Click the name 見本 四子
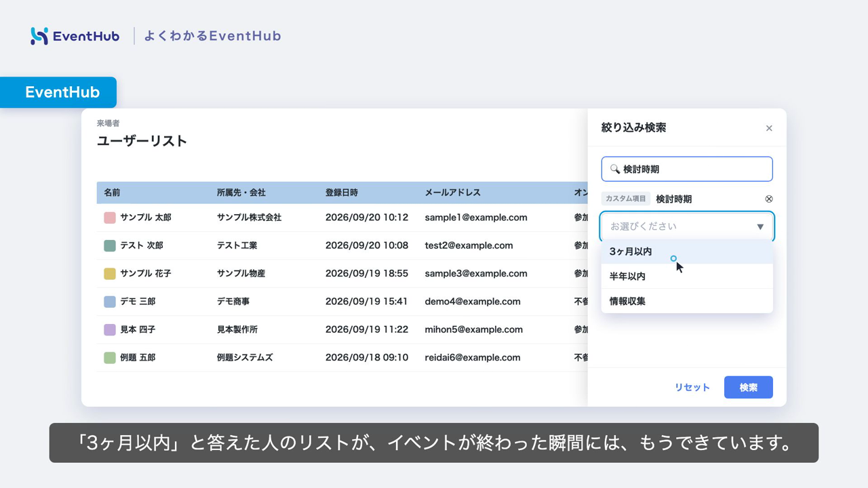 (138, 329)
